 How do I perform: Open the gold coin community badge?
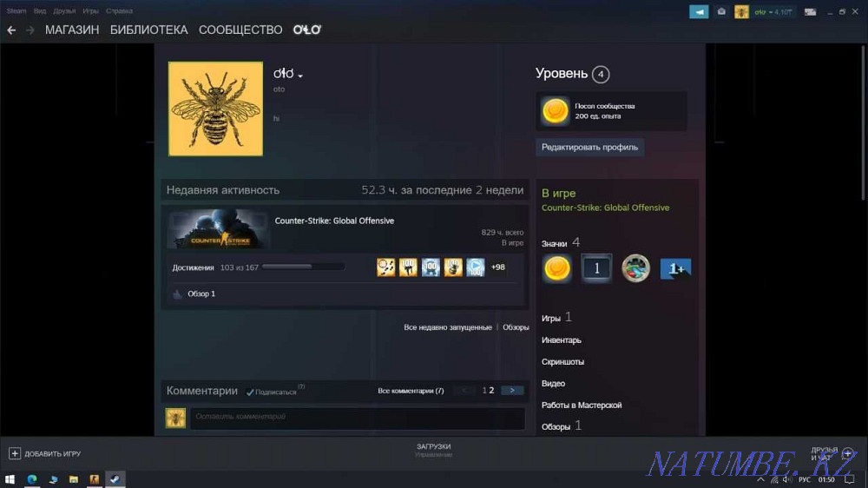557,268
